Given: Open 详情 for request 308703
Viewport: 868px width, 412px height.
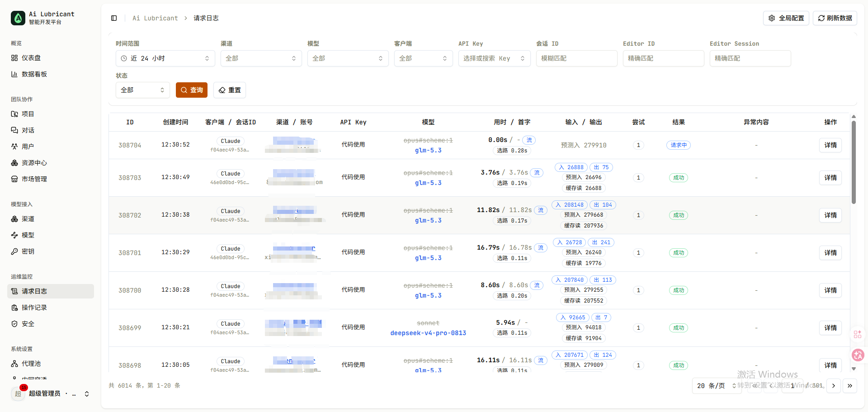Looking at the screenshot, I should (830, 178).
